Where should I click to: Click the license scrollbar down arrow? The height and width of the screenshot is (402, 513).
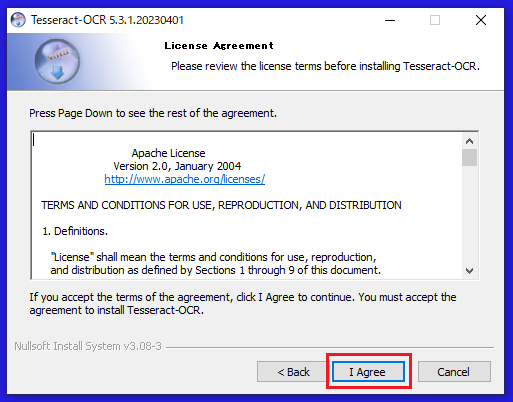click(x=469, y=271)
